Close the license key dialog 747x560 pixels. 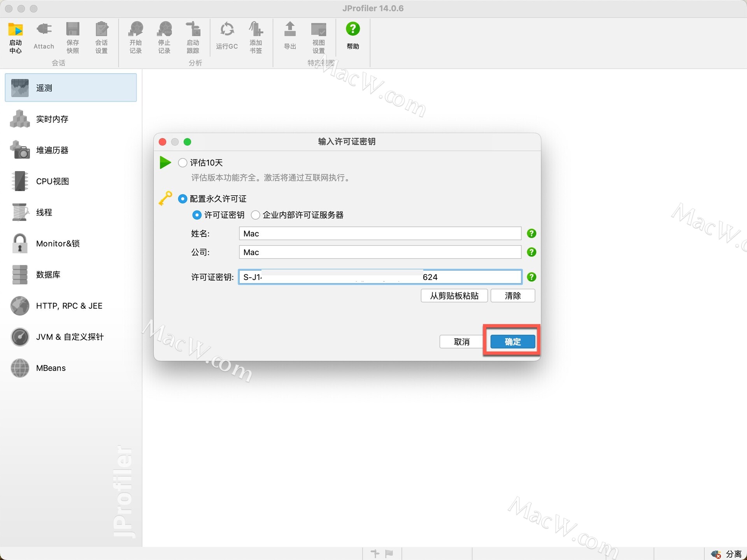(163, 142)
